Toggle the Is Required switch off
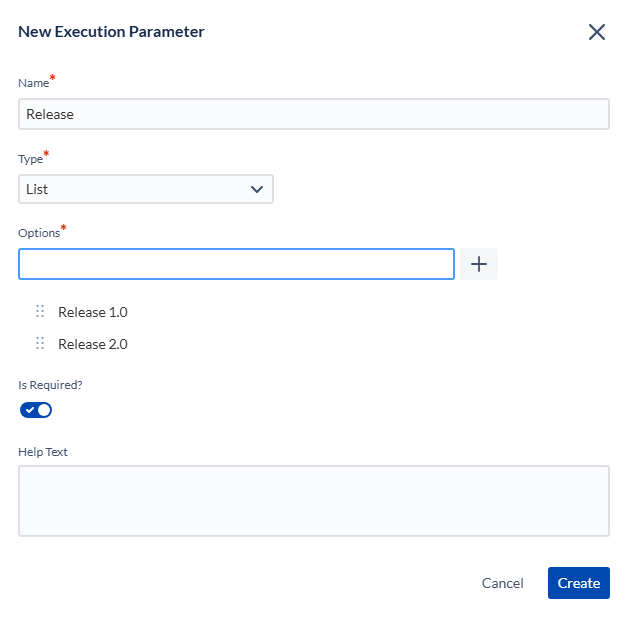Screen dimensions: 629x620 point(36,410)
